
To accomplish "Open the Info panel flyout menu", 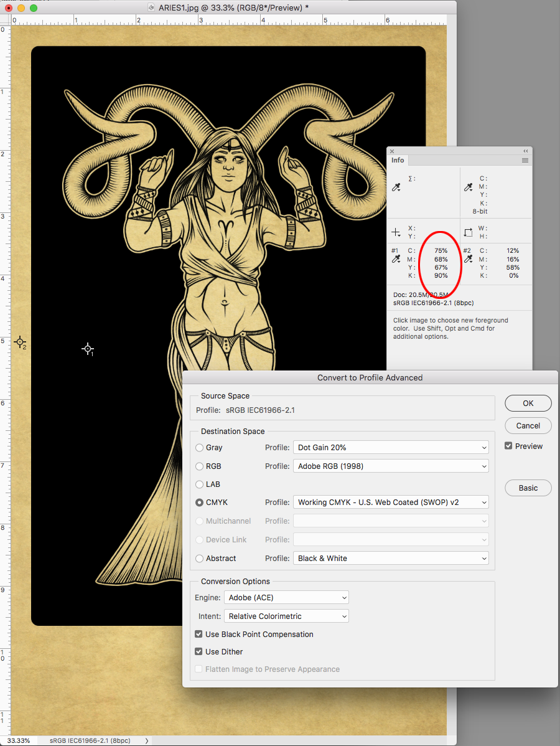I will pyautogui.click(x=525, y=160).
